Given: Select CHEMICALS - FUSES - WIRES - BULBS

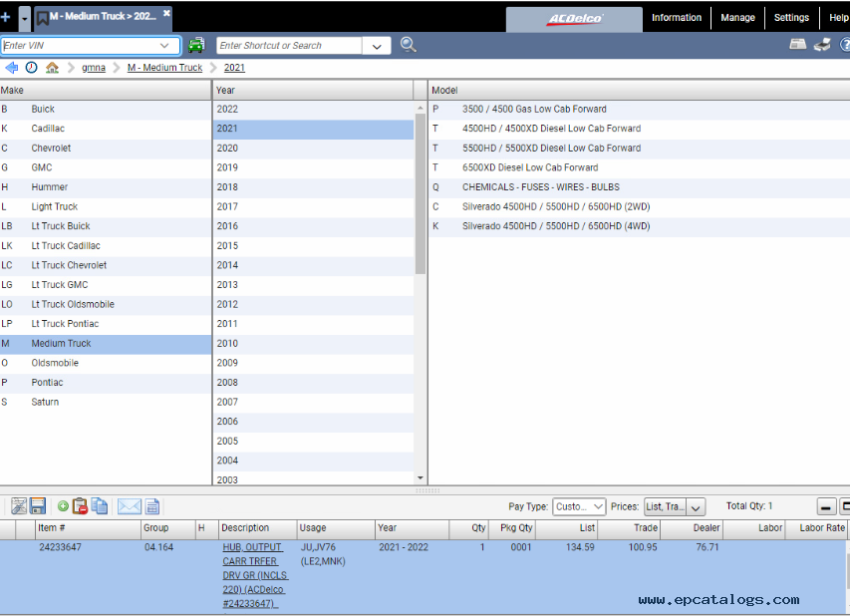Looking at the screenshot, I should click(x=640, y=187).
